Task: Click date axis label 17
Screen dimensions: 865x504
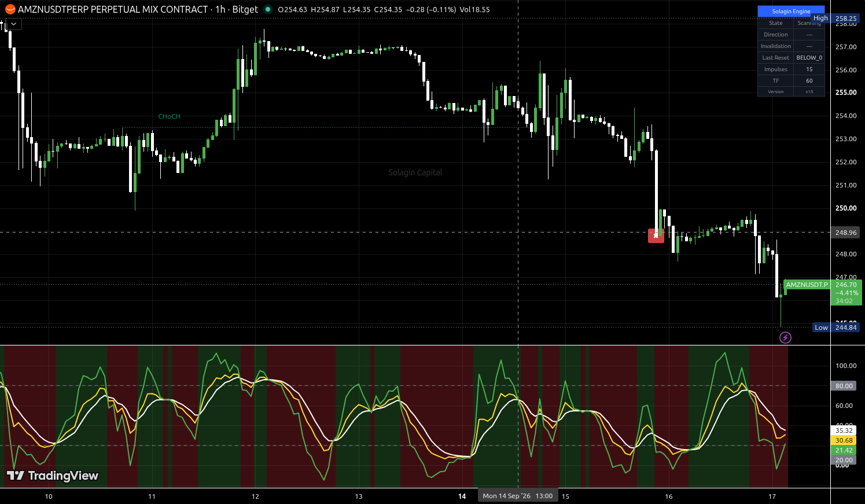Action: coord(772,496)
